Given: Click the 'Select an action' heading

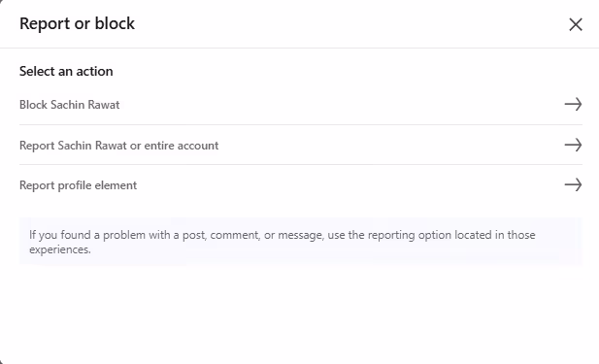Looking at the screenshot, I should (66, 72).
